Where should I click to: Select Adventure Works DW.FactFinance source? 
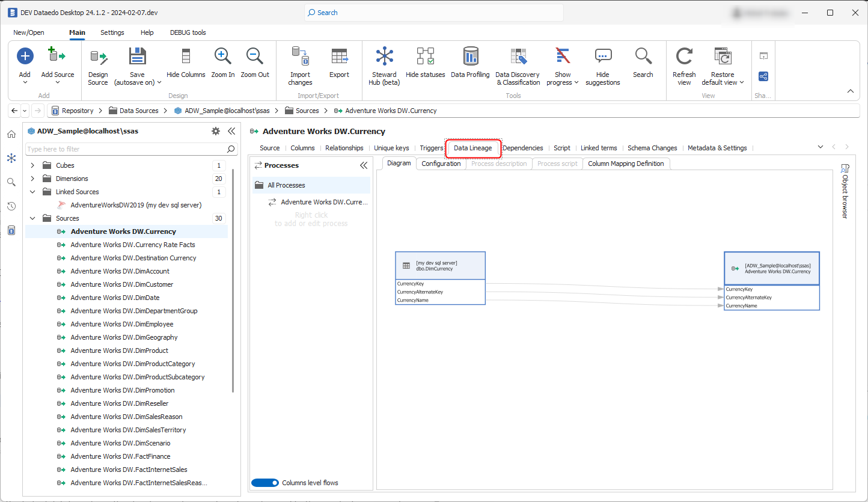(120, 456)
